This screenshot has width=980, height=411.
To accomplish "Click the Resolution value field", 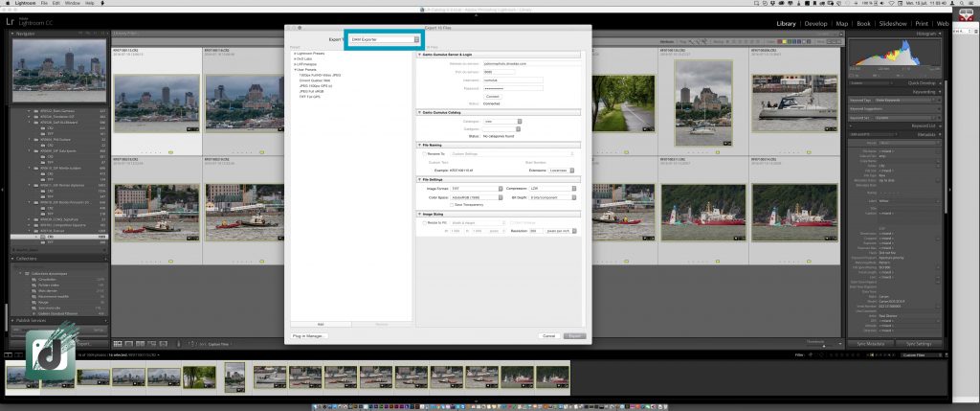I will 536,231.
